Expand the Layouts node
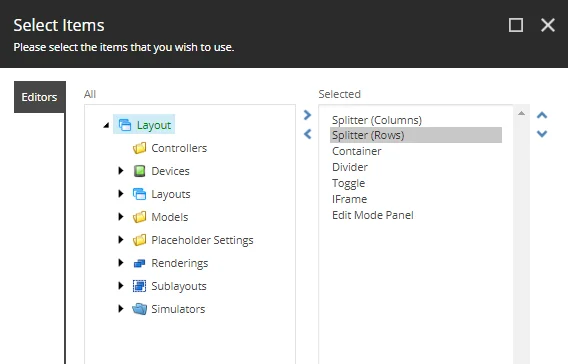The width and height of the screenshot is (568, 364). pyautogui.click(x=121, y=194)
